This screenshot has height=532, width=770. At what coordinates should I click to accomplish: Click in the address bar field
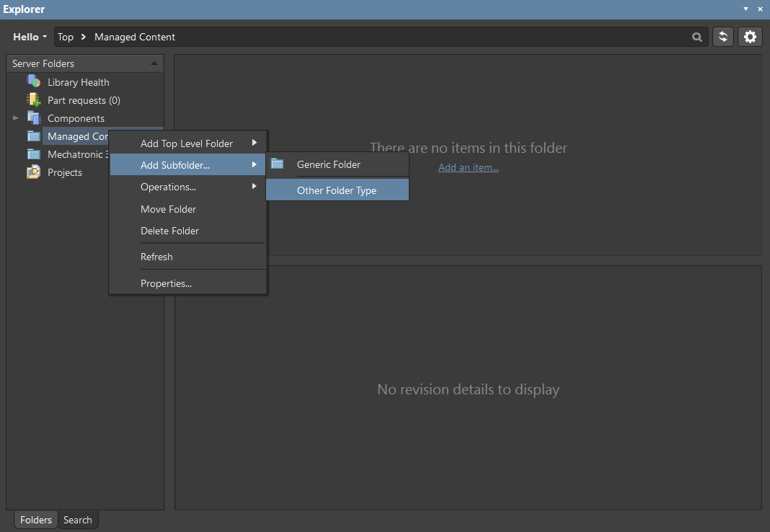tap(381, 37)
